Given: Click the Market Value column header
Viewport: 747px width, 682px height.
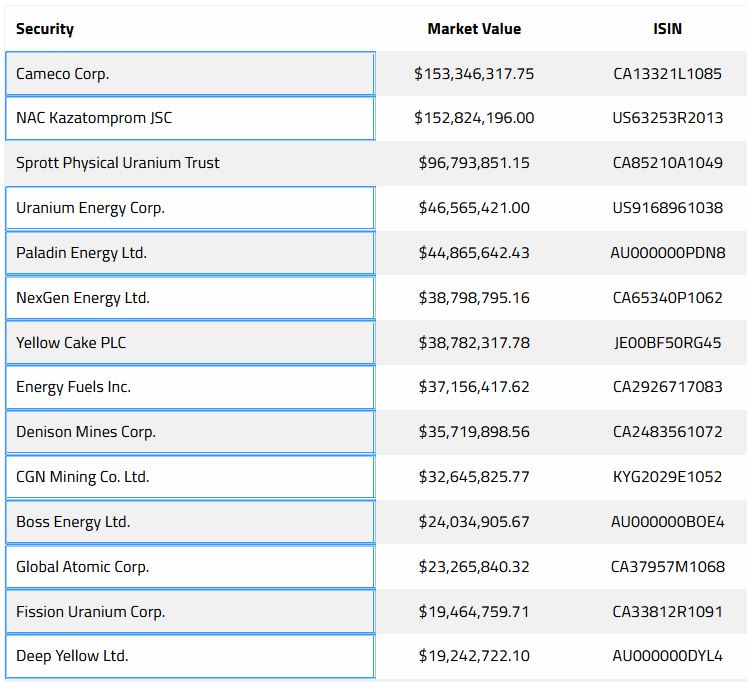Looking at the screenshot, I should coord(474,29).
